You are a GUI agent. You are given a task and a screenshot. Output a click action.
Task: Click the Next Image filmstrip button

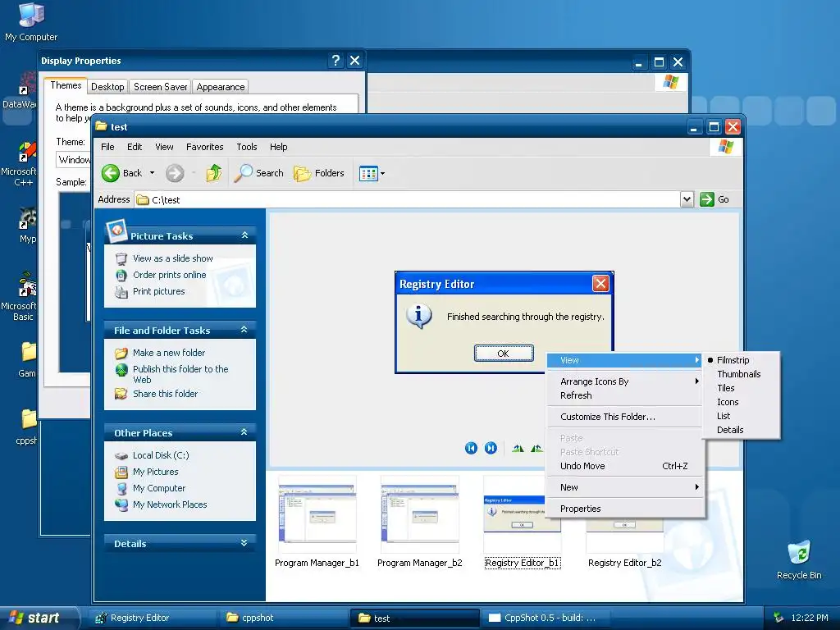[491, 448]
